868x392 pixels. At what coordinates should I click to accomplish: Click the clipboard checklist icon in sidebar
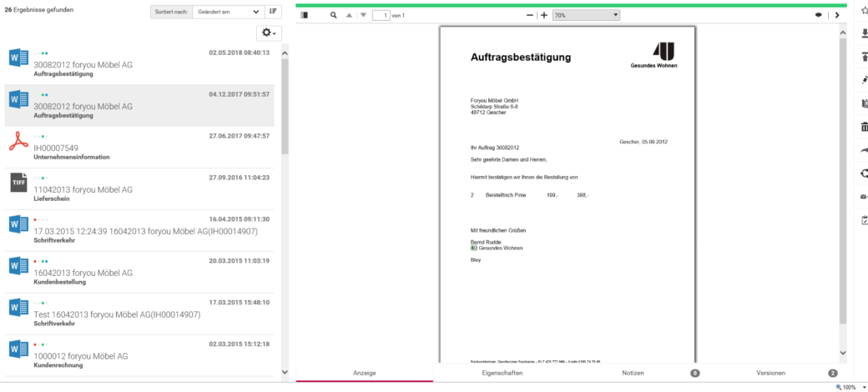[x=865, y=220]
